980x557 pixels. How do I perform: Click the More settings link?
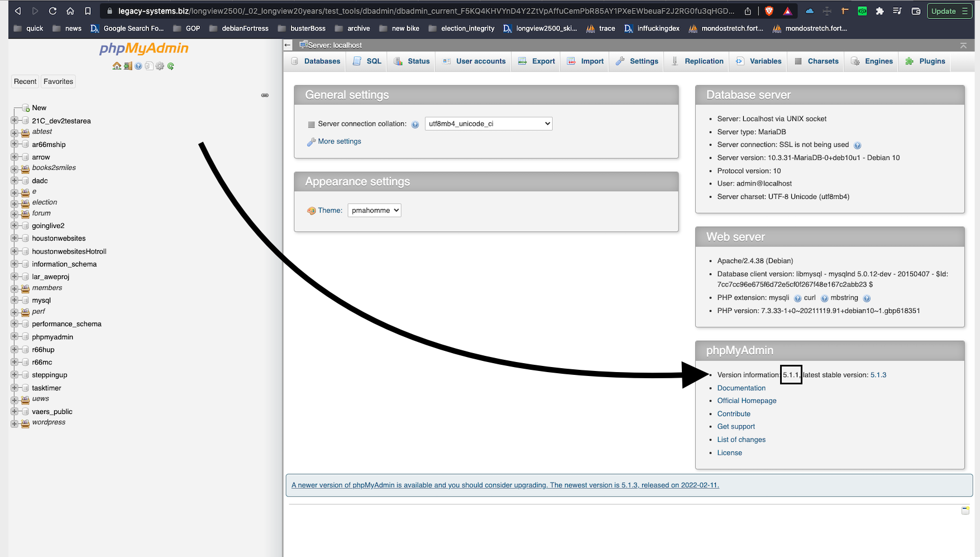[338, 141]
